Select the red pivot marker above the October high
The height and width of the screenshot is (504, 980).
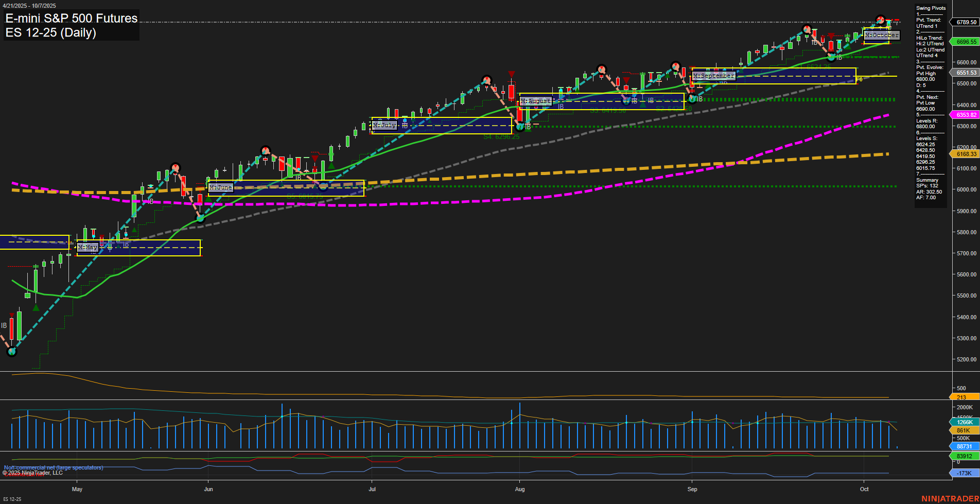[880, 20]
